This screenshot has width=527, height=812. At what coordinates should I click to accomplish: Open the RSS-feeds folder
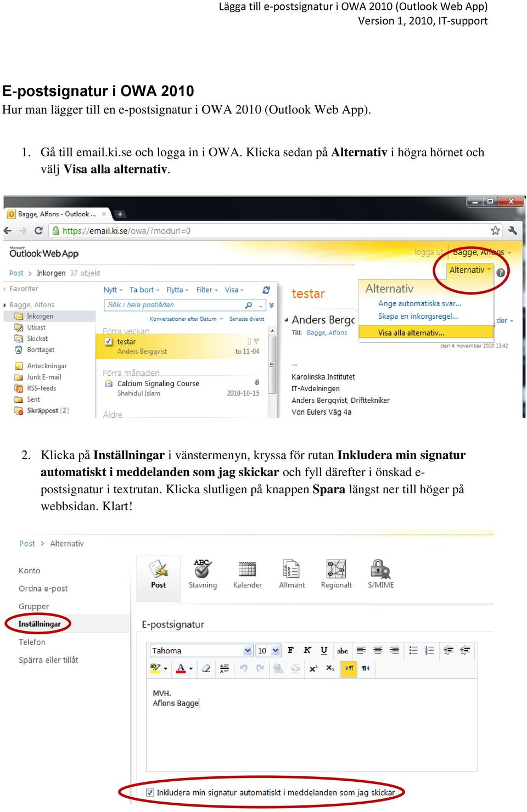[42, 388]
